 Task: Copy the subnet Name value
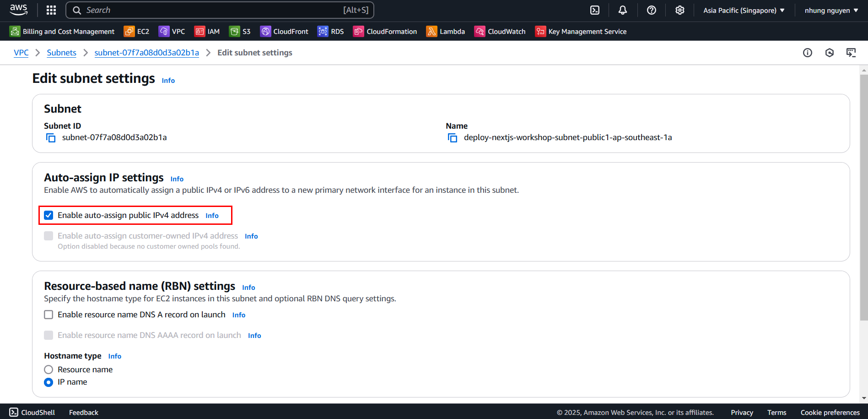[453, 138]
